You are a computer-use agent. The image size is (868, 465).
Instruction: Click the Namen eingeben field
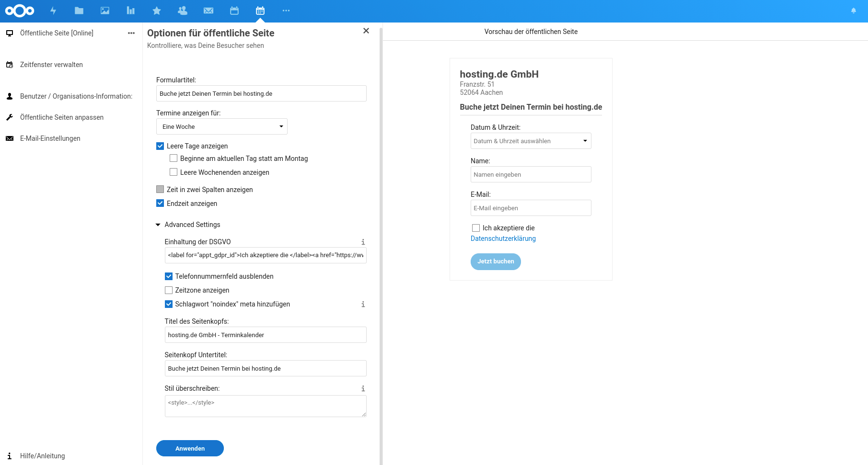(x=531, y=174)
